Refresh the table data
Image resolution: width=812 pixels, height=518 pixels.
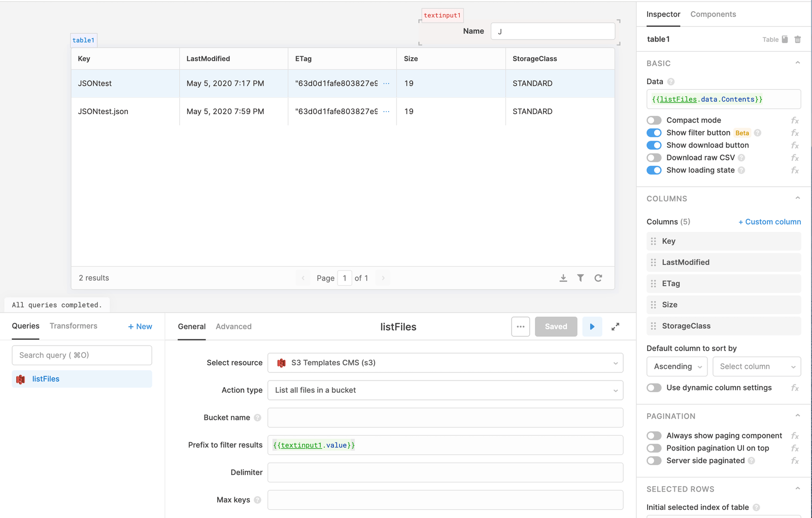[x=598, y=278]
